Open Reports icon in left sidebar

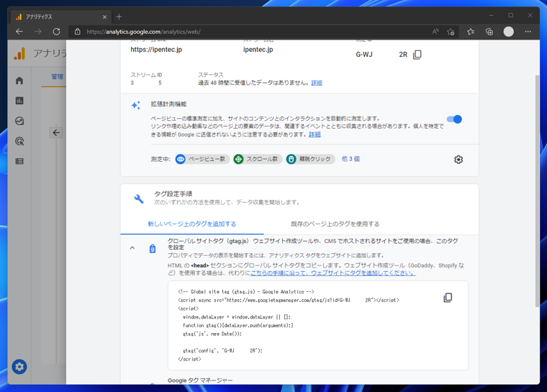point(19,101)
